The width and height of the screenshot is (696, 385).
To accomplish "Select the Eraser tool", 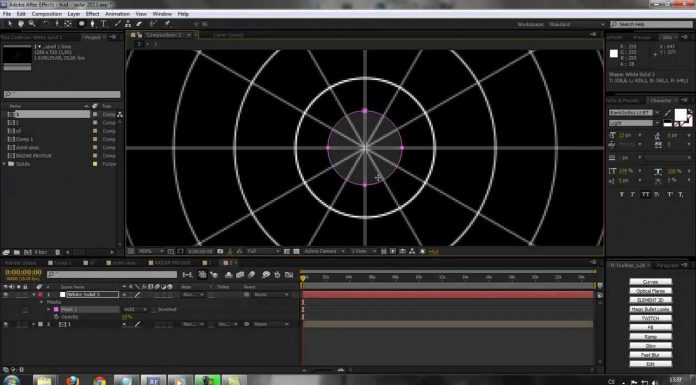I will tap(139, 24).
